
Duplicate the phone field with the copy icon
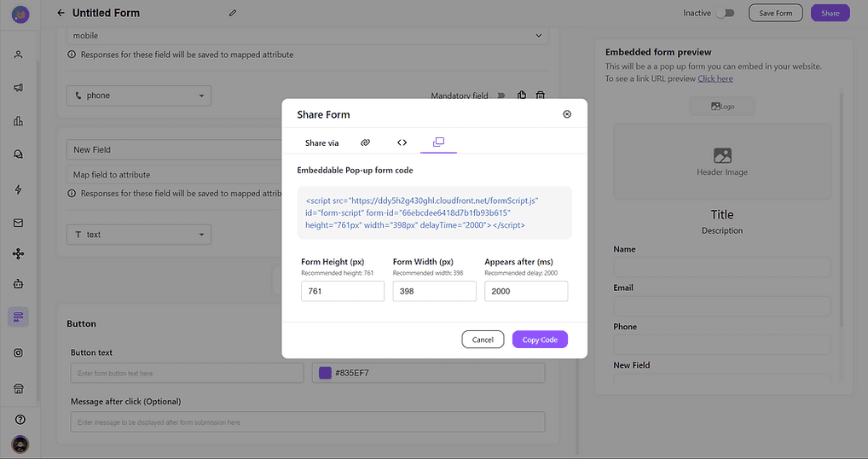click(x=522, y=96)
